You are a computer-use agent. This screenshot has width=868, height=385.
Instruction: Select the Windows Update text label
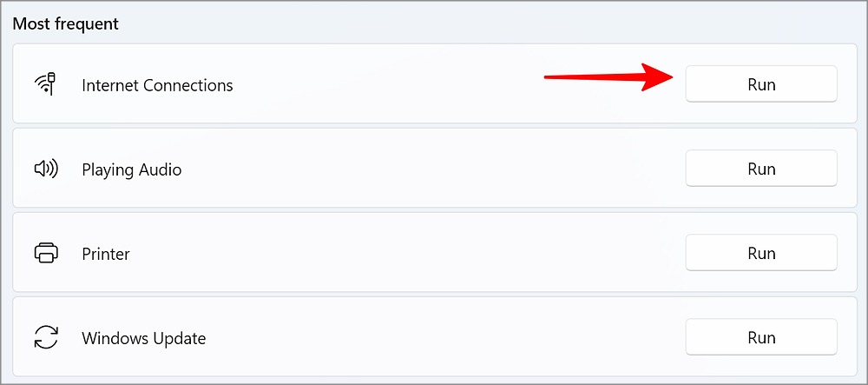click(143, 338)
